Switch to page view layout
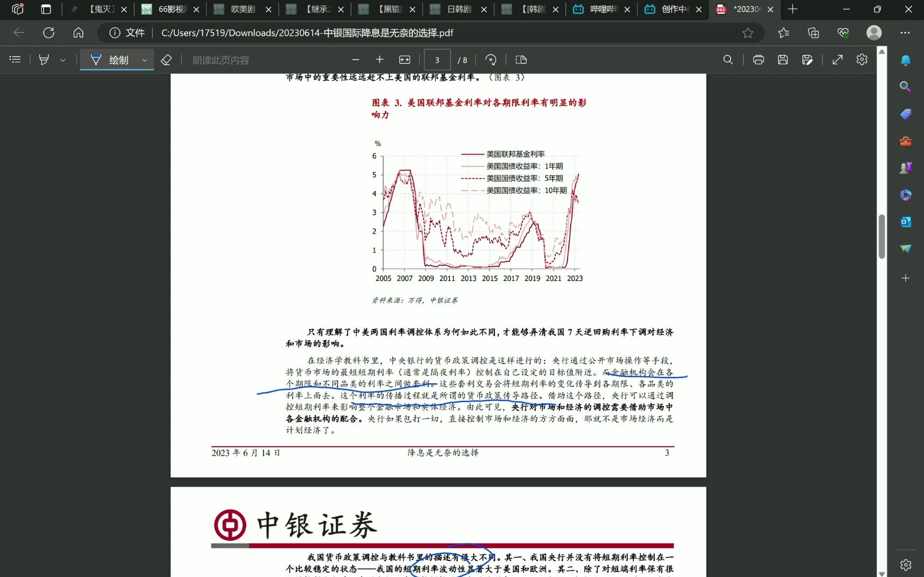 521,60
